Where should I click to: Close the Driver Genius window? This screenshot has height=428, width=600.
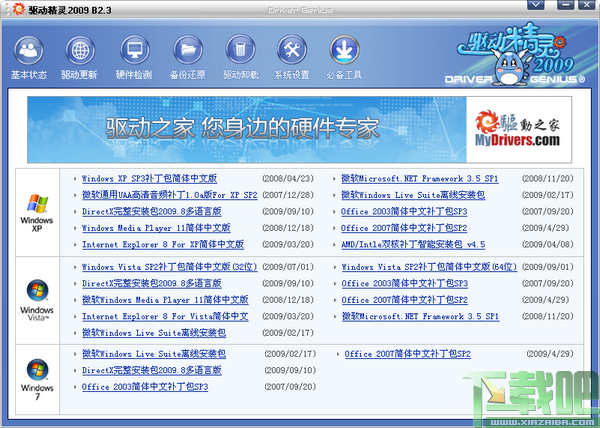click(x=586, y=5)
